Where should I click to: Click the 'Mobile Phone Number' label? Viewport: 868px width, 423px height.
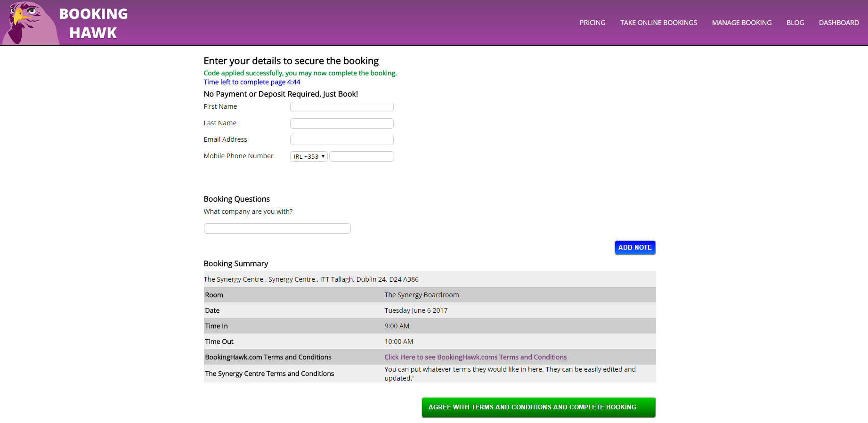pyautogui.click(x=238, y=156)
